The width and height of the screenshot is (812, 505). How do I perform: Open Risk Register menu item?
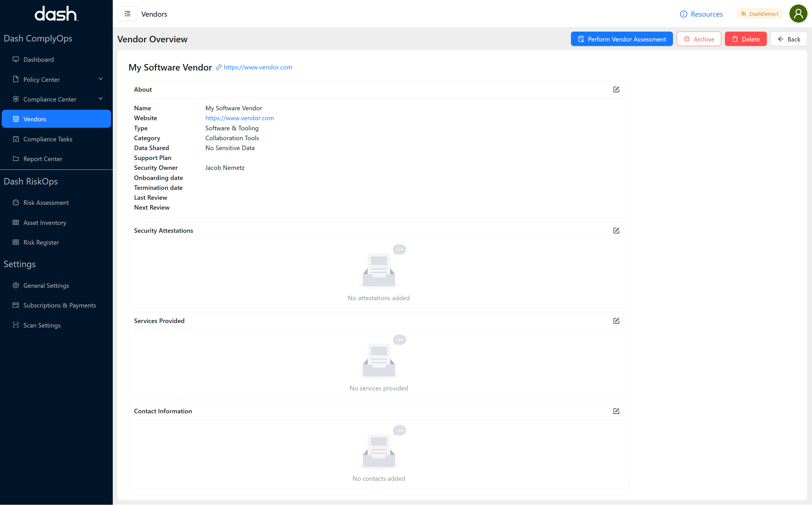point(41,242)
